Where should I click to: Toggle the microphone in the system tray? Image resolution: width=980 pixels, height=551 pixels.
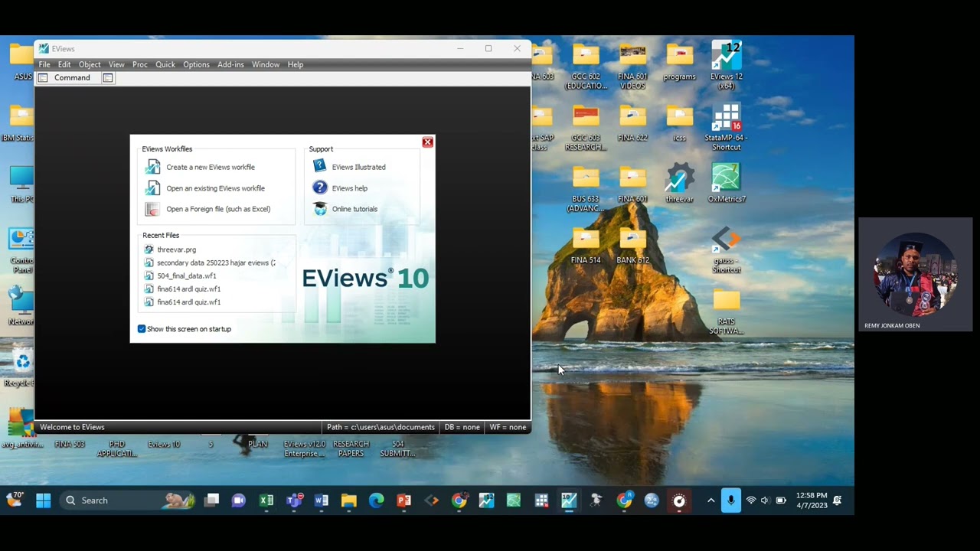(x=731, y=500)
